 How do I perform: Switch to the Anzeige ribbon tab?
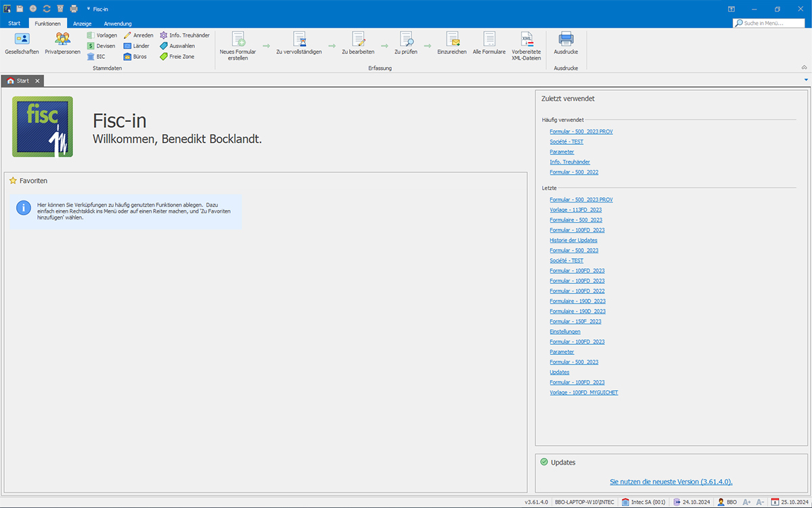[x=83, y=24]
